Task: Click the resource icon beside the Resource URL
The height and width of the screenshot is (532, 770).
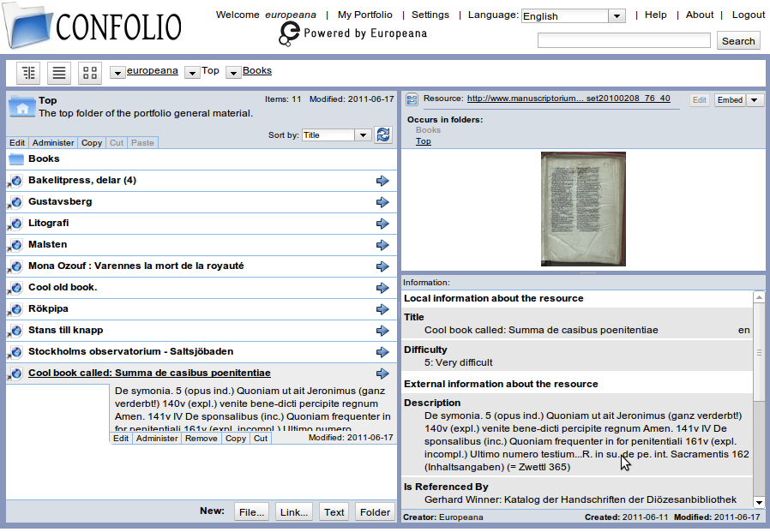Action: [x=412, y=99]
